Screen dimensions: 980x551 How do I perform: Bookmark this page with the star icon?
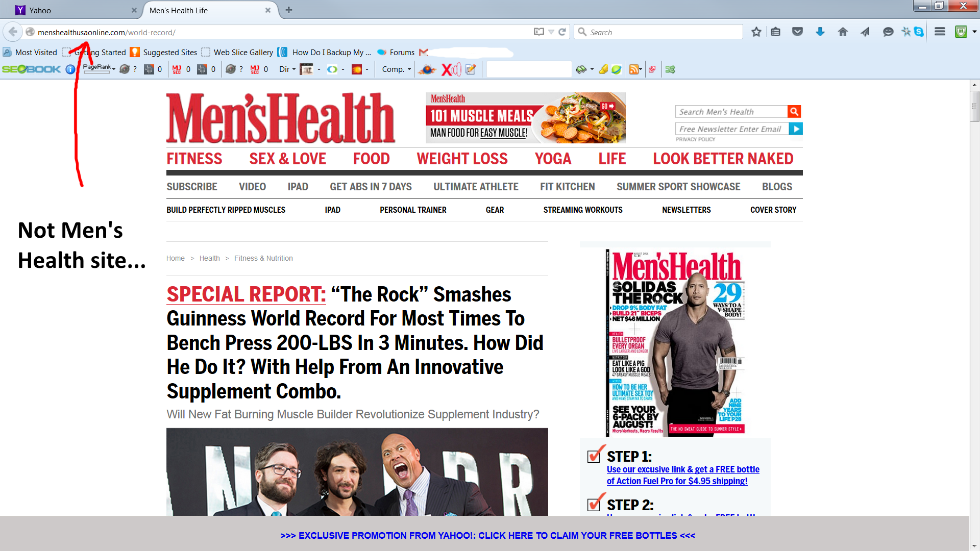tap(756, 32)
